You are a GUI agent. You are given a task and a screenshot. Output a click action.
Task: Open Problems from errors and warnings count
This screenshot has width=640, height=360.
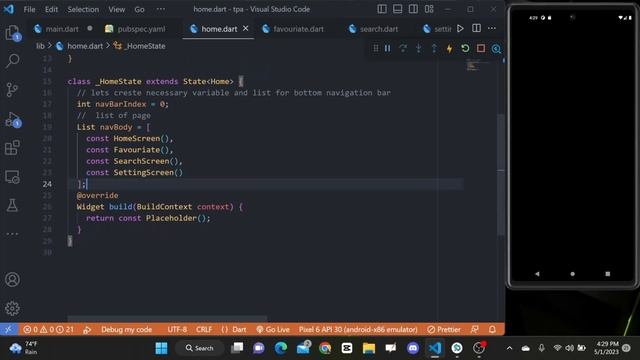pos(49,329)
